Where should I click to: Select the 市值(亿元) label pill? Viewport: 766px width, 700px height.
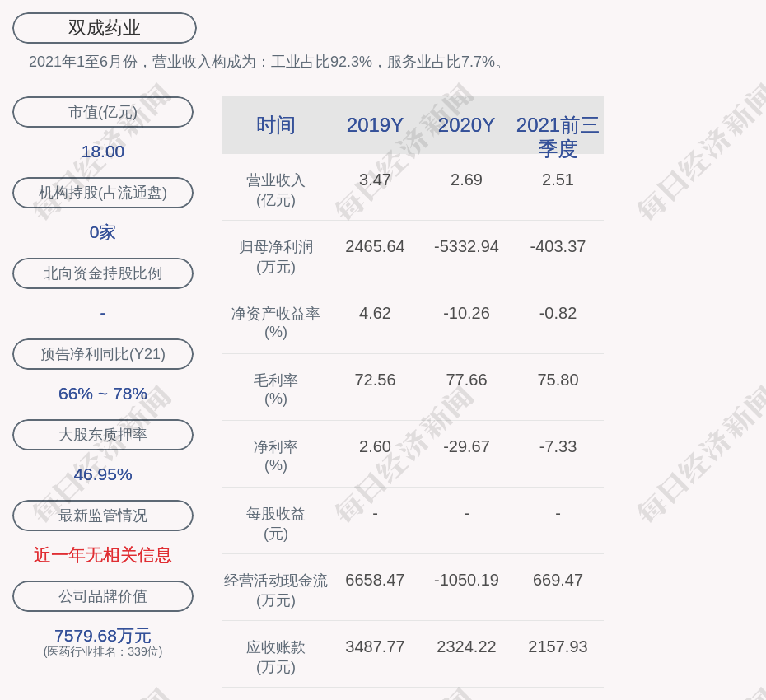[103, 112]
